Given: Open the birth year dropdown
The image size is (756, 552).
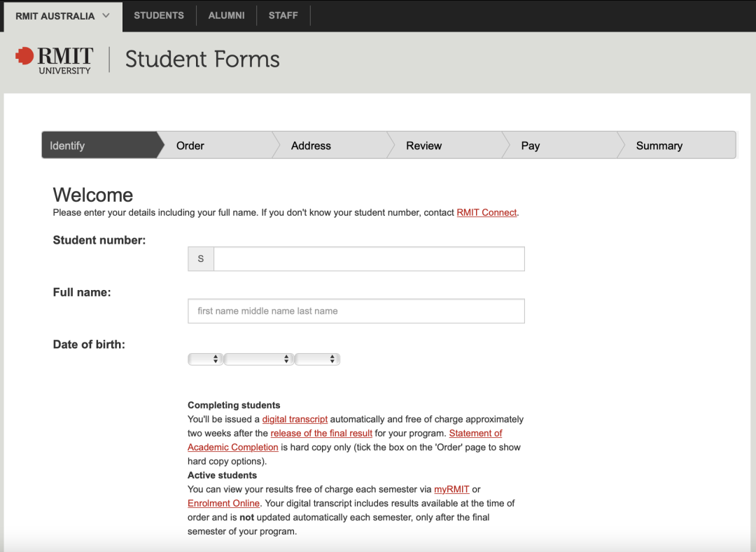Looking at the screenshot, I should pos(317,359).
